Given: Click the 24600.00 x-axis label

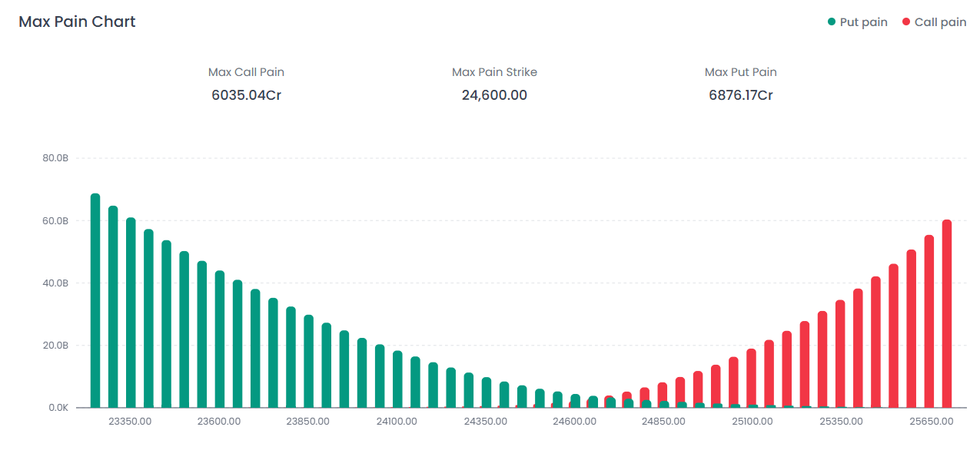Looking at the screenshot, I should tap(574, 422).
